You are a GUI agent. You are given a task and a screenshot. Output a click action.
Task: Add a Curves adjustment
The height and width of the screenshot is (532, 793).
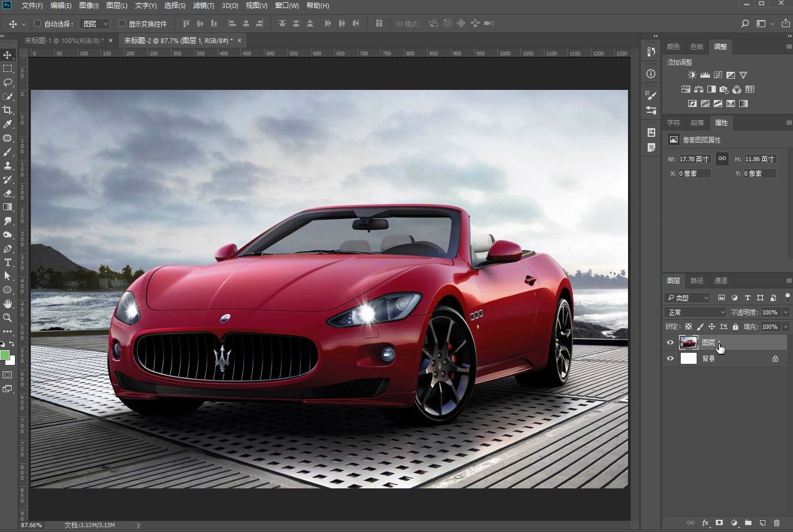(x=718, y=75)
